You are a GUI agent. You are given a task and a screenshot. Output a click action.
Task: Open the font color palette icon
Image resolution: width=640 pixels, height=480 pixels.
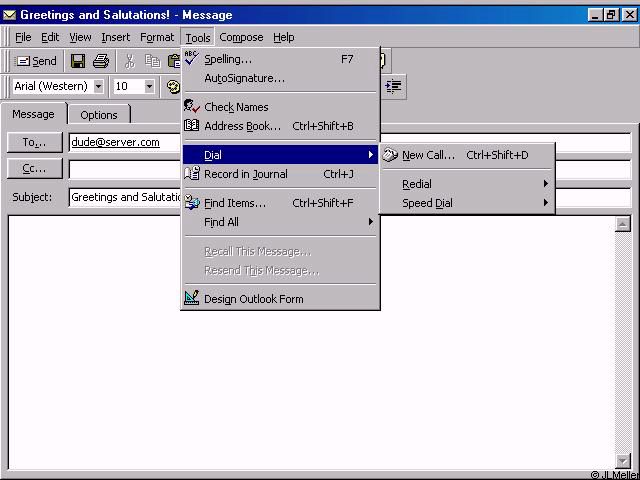pyautogui.click(x=173, y=87)
